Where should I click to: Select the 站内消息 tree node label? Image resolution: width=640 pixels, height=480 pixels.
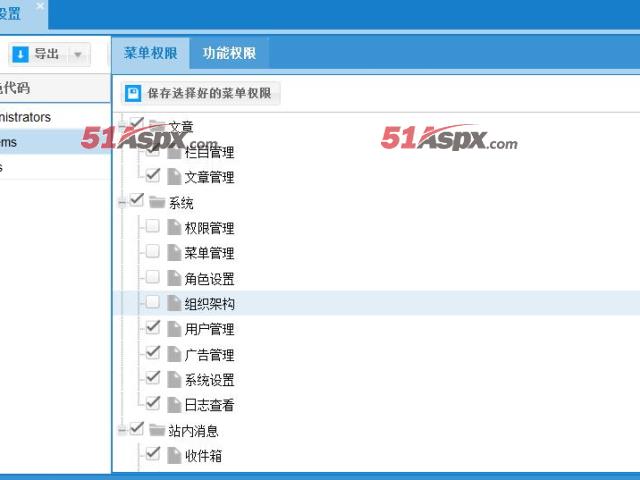pos(193,430)
